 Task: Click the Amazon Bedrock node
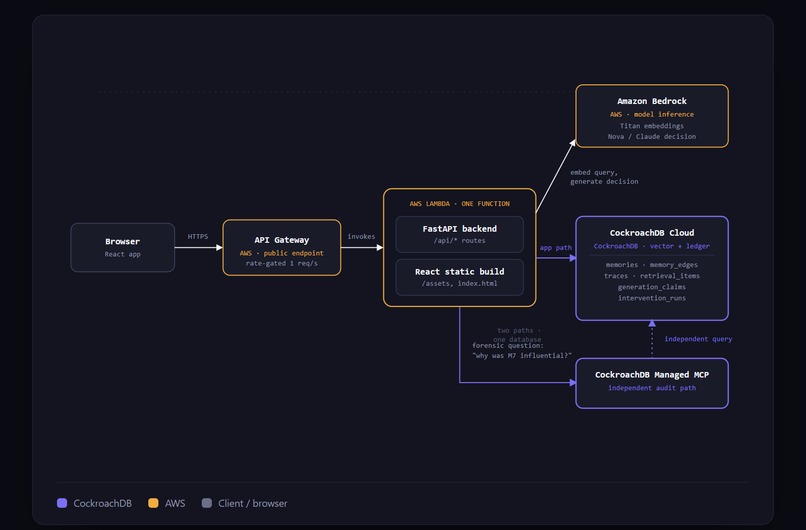tap(652, 116)
